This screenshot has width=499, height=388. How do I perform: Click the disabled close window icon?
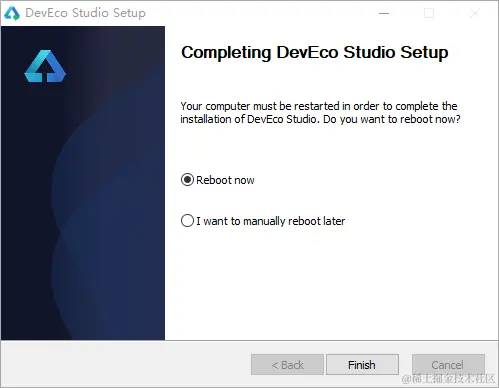tap(475, 13)
